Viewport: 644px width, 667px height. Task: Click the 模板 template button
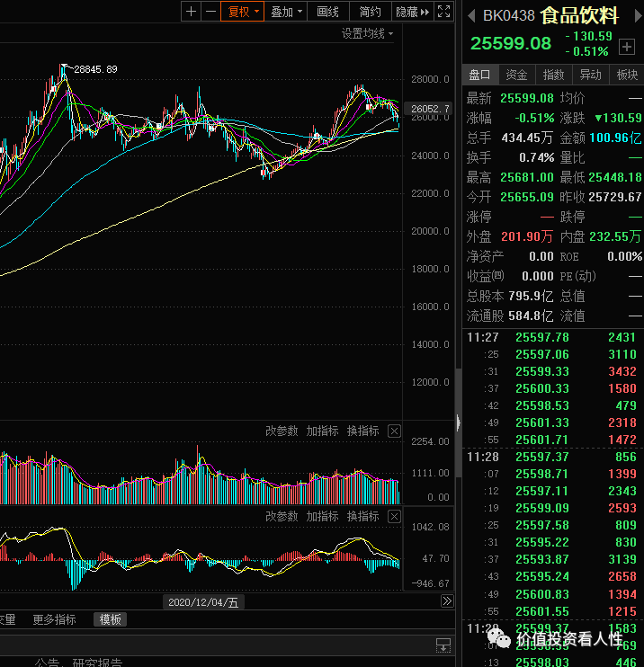coord(111,619)
